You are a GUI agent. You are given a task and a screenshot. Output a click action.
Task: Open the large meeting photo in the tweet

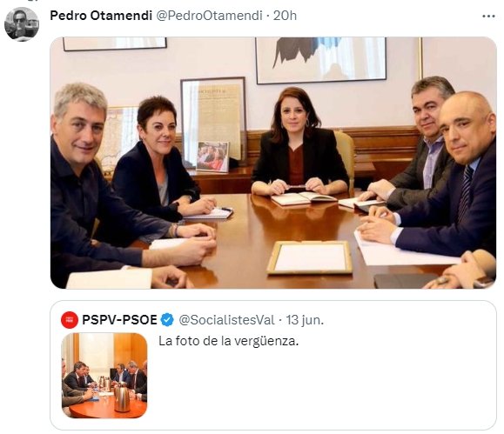coord(273,163)
